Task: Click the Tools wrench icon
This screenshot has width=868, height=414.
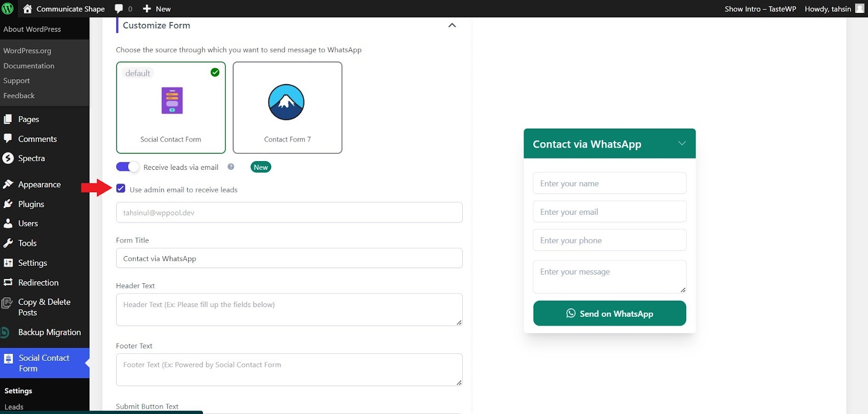Action: pos(8,243)
